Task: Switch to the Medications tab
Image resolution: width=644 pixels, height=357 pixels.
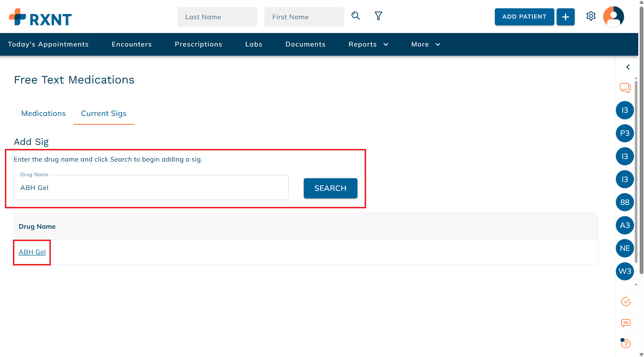Action: point(43,113)
